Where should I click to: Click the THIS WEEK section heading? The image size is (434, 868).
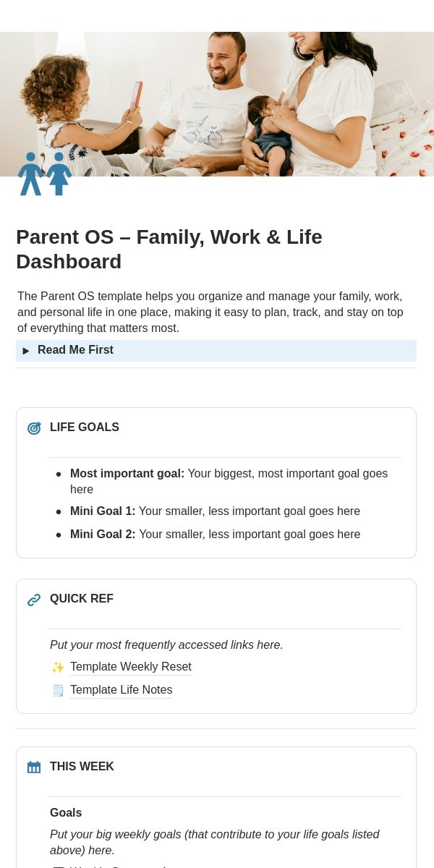[x=82, y=767]
